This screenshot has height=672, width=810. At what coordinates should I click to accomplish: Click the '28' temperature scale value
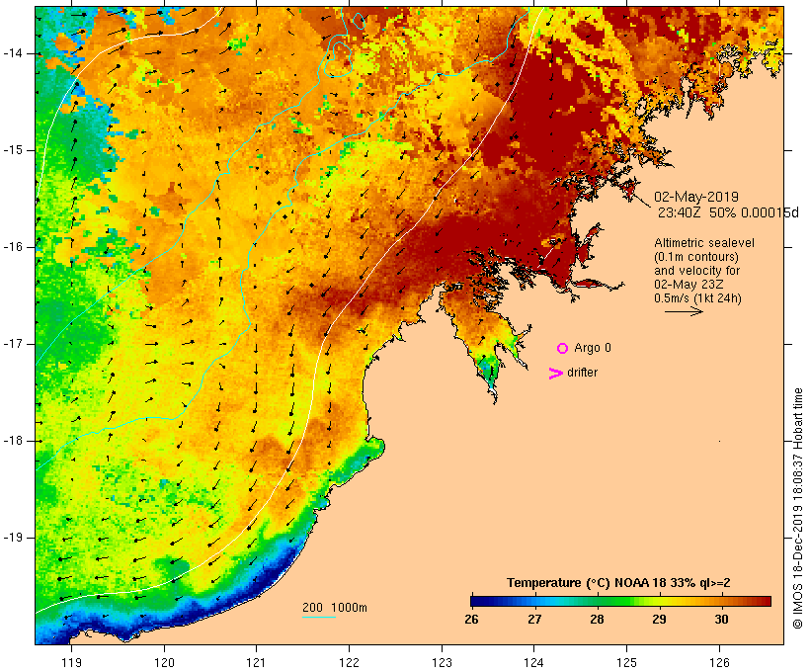click(x=597, y=619)
